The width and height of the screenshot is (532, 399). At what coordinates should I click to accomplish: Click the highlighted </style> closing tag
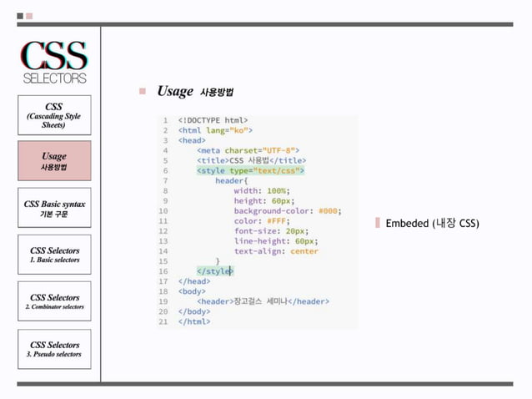coord(215,271)
